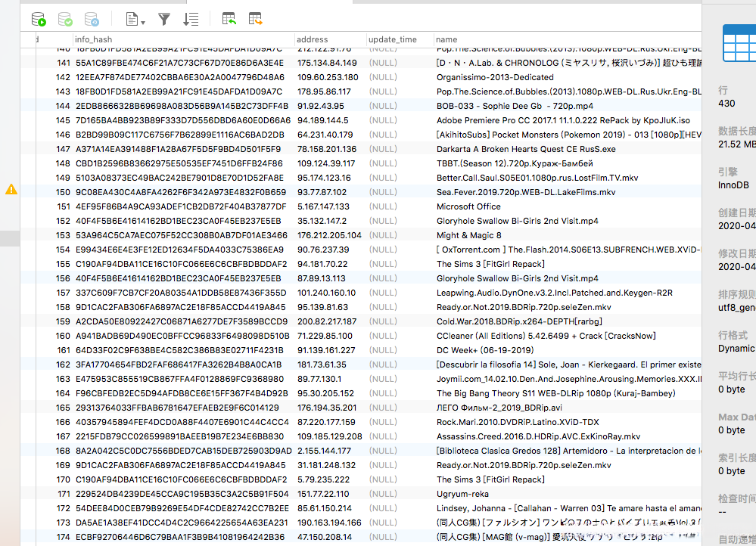The height and width of the screenshot is (546, 756).
Task: Select 'The Sims 3 [FitGirl Repack]' in row 155
Action: pyautogui.click(x=490, y=264)
